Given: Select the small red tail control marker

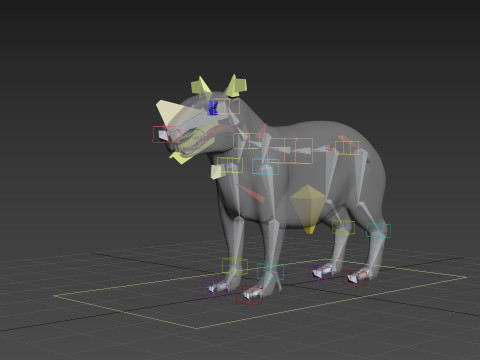Looking at the screenshot, I should pos(330,148).
